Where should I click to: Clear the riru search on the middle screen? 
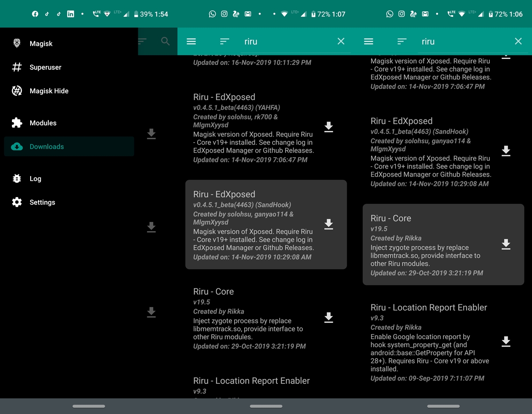[341, 41]
